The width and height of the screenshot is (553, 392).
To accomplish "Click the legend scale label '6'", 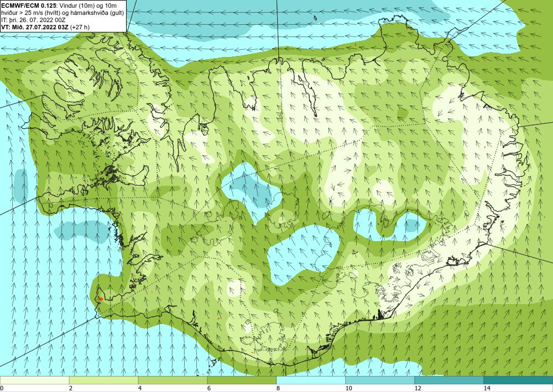I will click(x=209, y=389).
